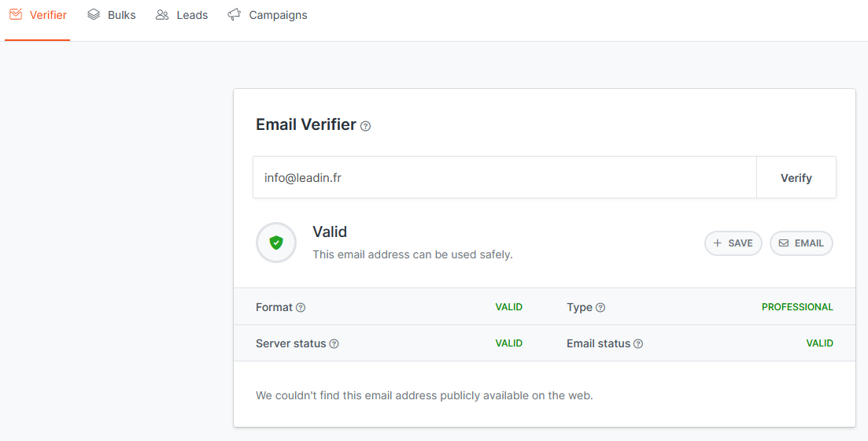Focus the email address input field
Image resolution: width=868 pixels, height=441 pixels.
tap(504, 178)
